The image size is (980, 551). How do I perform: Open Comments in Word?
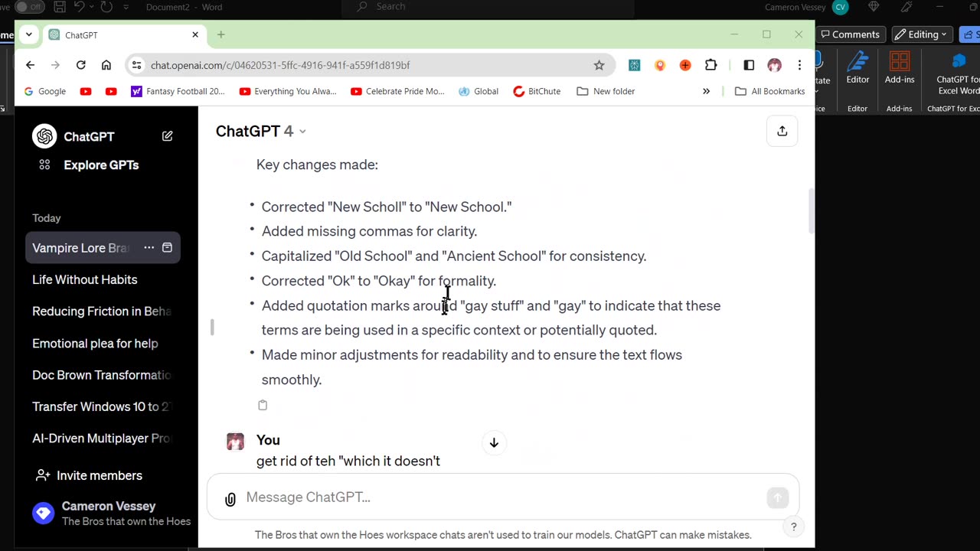click(850, 34)
